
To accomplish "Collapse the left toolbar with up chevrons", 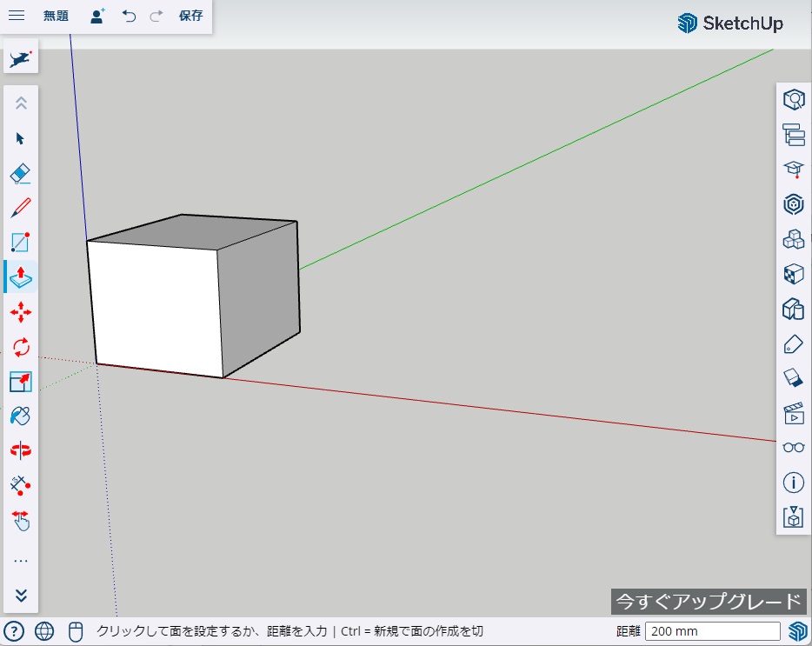I will tap(21, 103).
